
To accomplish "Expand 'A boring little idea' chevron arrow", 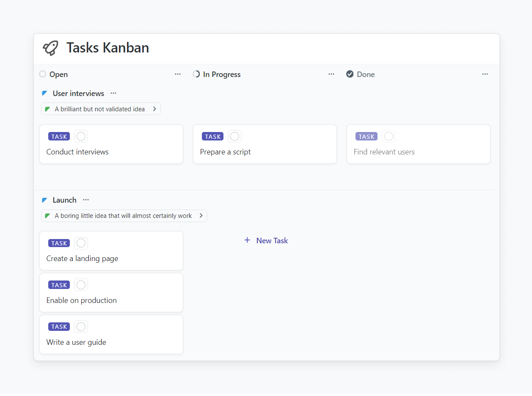I will coord(201,216).
